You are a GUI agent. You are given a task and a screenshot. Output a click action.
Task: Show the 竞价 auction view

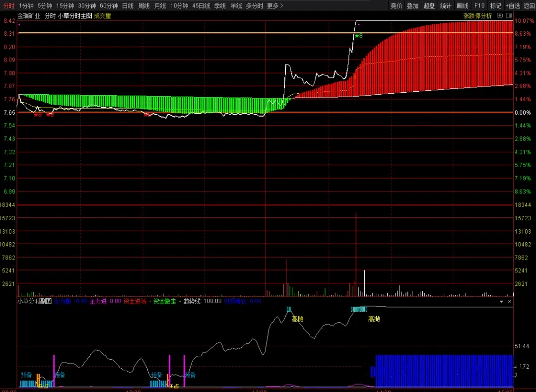coord(396,6)
